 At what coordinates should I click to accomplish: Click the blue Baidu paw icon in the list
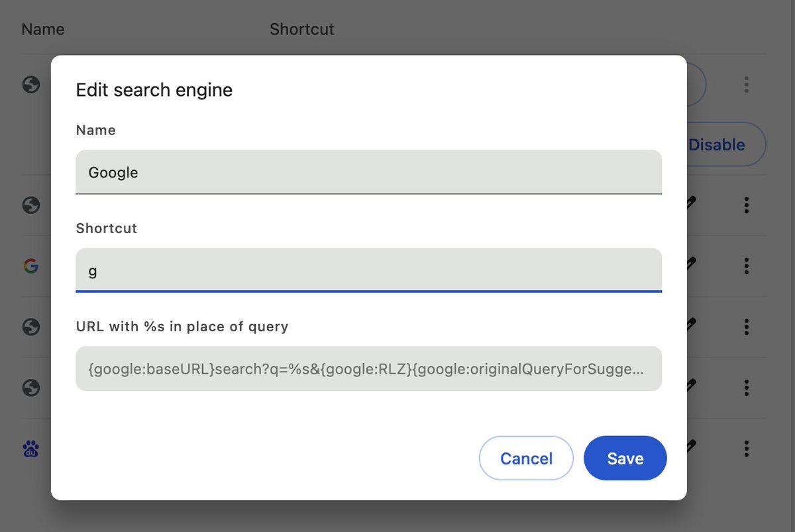point(30,449)
